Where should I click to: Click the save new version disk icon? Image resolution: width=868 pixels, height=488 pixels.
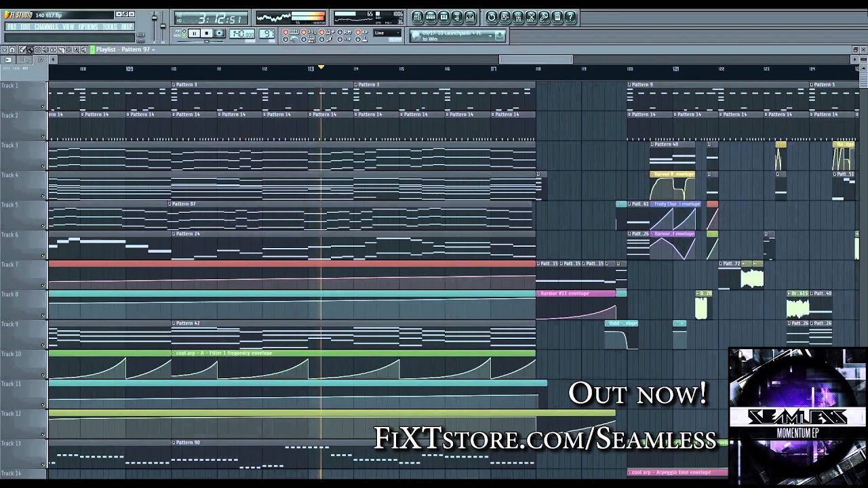click(x=505, y=17)
